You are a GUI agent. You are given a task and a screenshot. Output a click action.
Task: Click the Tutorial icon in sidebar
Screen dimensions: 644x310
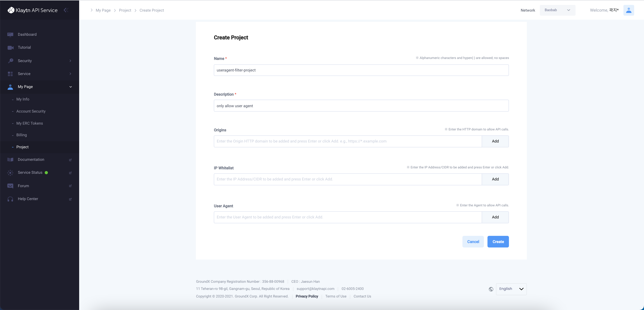coord(11,48)
